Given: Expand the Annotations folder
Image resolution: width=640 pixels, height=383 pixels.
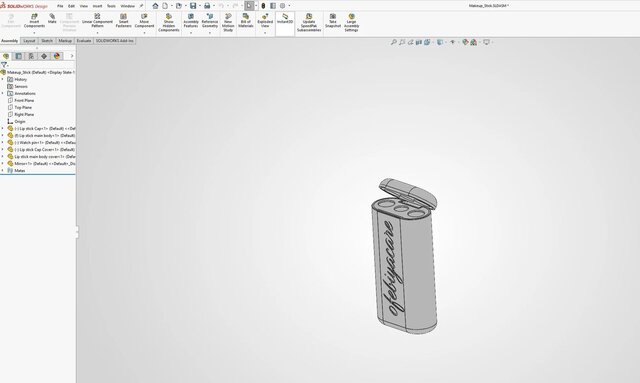Looking at the screenshot, I should (x=2, y=93).
